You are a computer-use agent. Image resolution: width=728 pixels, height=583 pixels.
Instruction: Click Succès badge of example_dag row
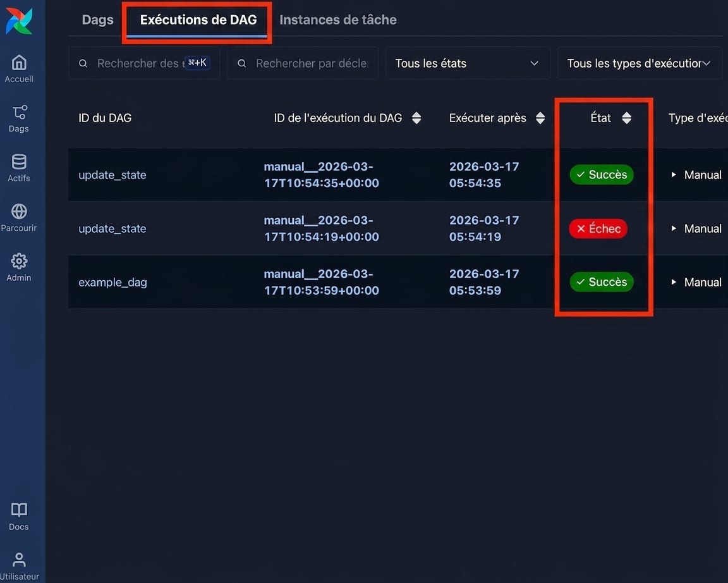click(601, 282)
